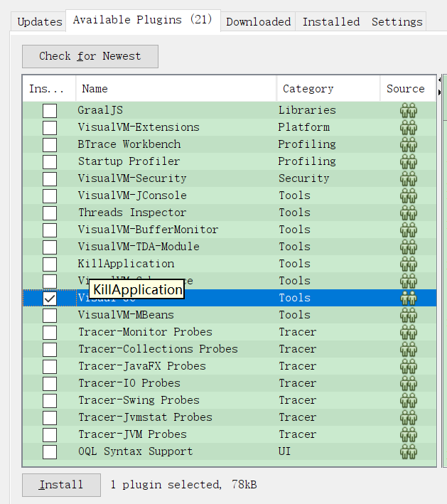Tick the VisualVM-Extensions install checkbox

[x=50, y=128]
